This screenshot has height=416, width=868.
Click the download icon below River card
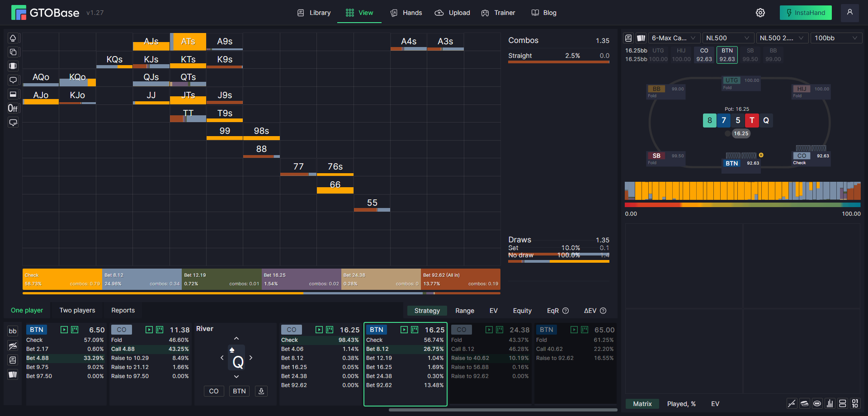261,391
